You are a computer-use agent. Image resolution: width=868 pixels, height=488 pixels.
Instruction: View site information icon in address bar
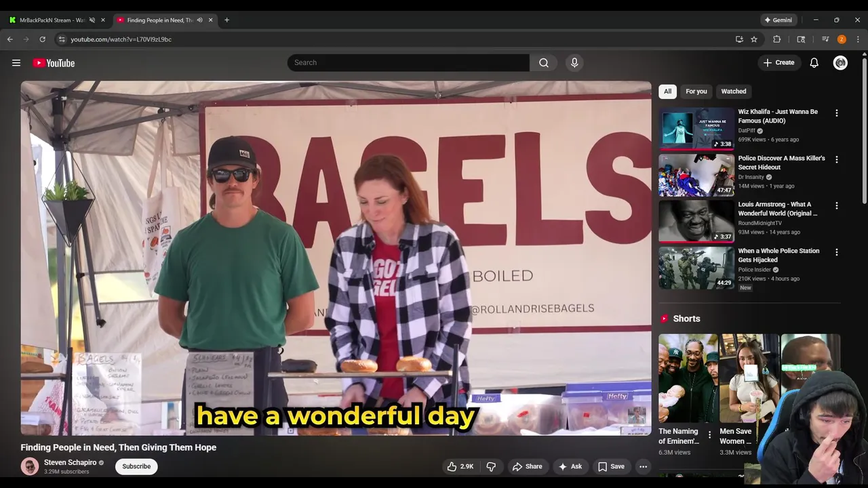pyautogui.click(x=62, y=39)
